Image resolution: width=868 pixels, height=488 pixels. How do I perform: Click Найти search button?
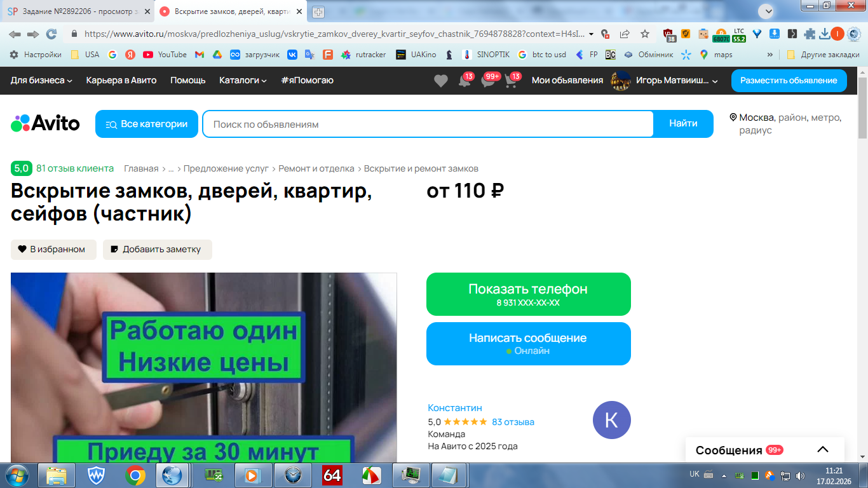683,124
